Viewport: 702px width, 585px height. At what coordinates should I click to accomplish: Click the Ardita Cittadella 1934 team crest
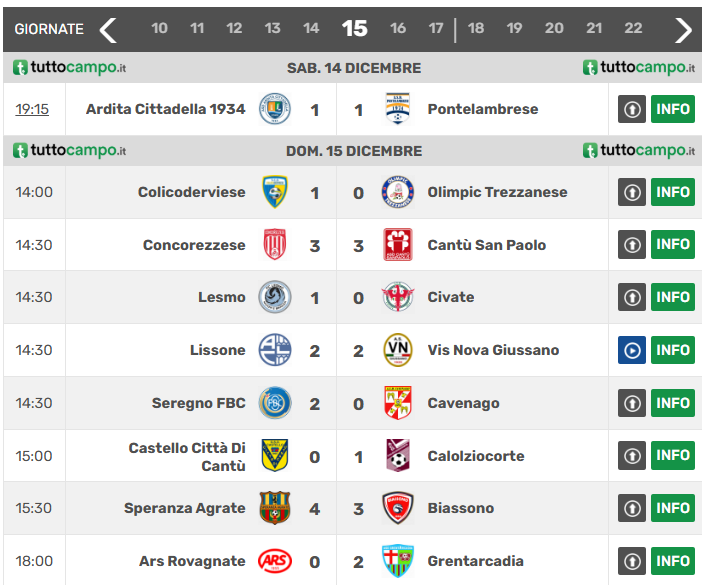point(275,109)
